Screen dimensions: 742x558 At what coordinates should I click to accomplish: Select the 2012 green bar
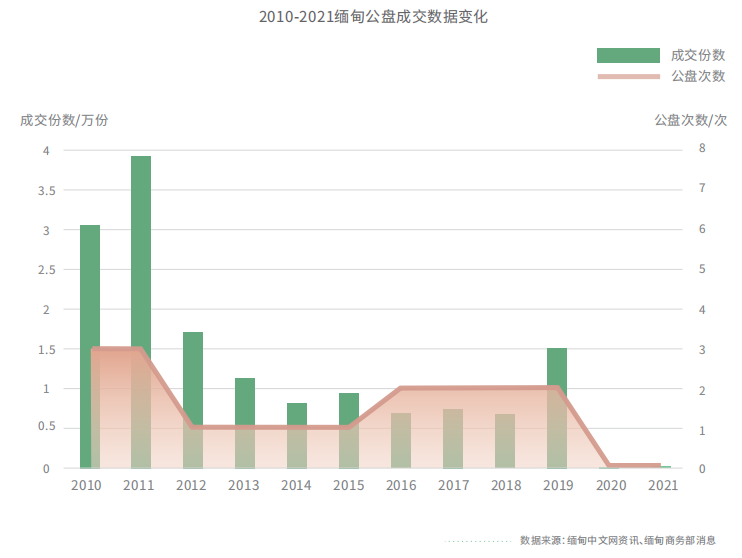pos(193,400)
